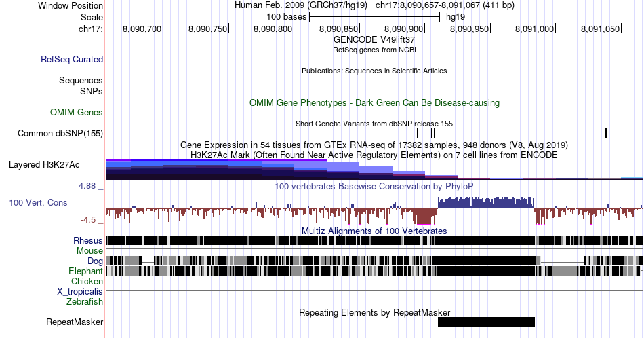
Task: Click the 8,090,750 ruler position
Action: pos(207,29)
